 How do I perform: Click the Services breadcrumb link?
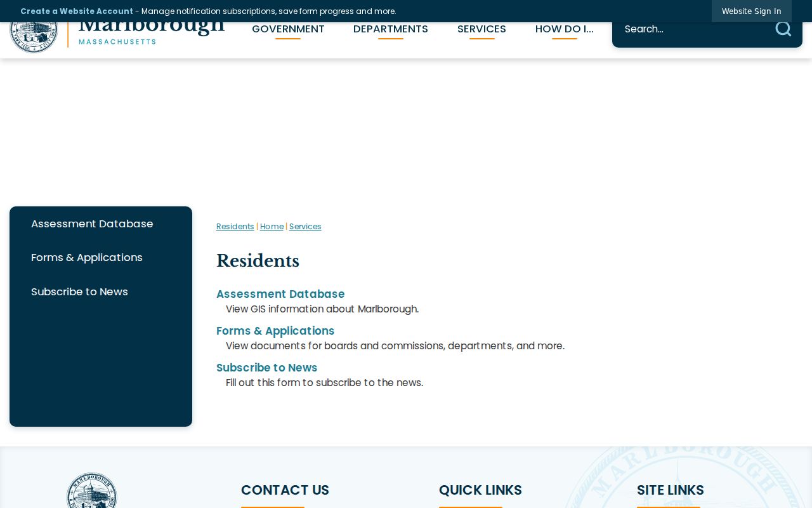click(305, 227)
